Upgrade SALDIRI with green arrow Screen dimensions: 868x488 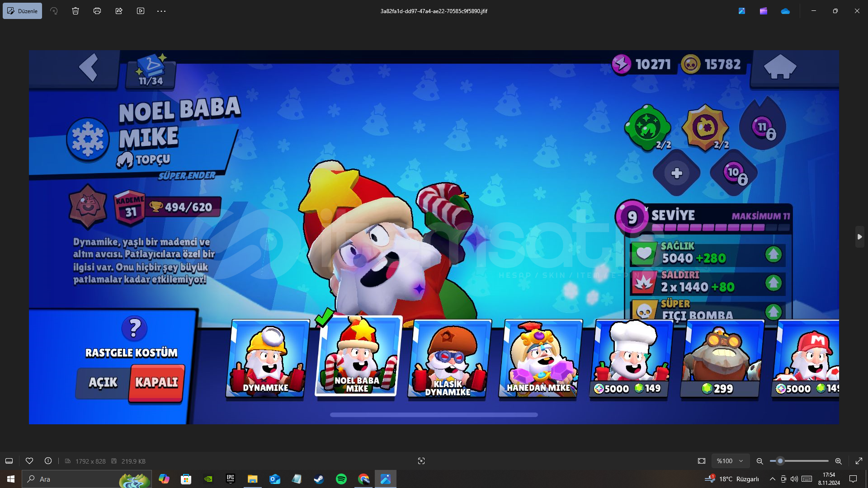(774, 283)
